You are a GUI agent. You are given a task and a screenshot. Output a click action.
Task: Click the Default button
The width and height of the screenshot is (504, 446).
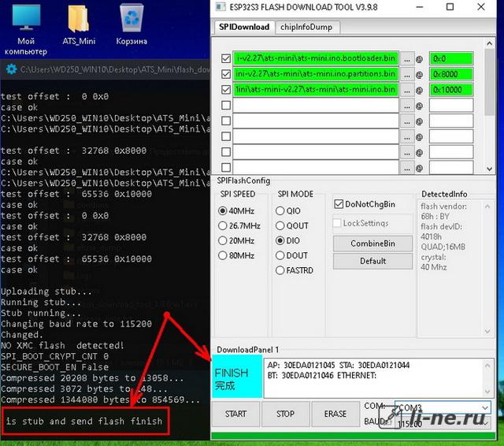372,261
